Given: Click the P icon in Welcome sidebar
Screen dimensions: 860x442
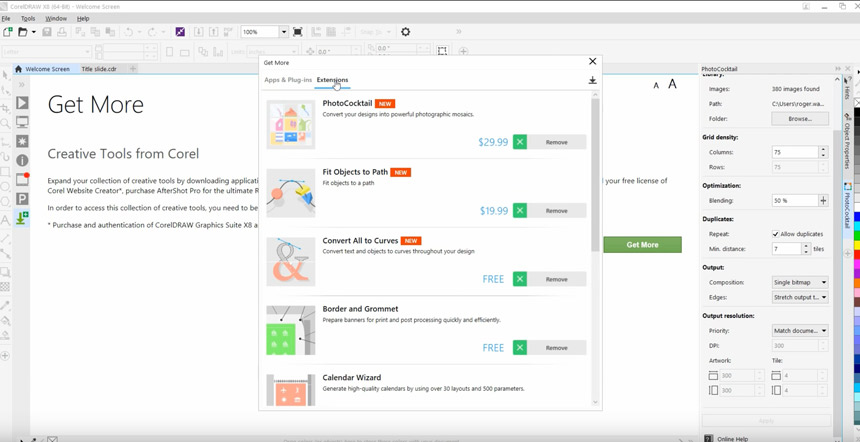Looking at the screenshot, I should [22, 199].
